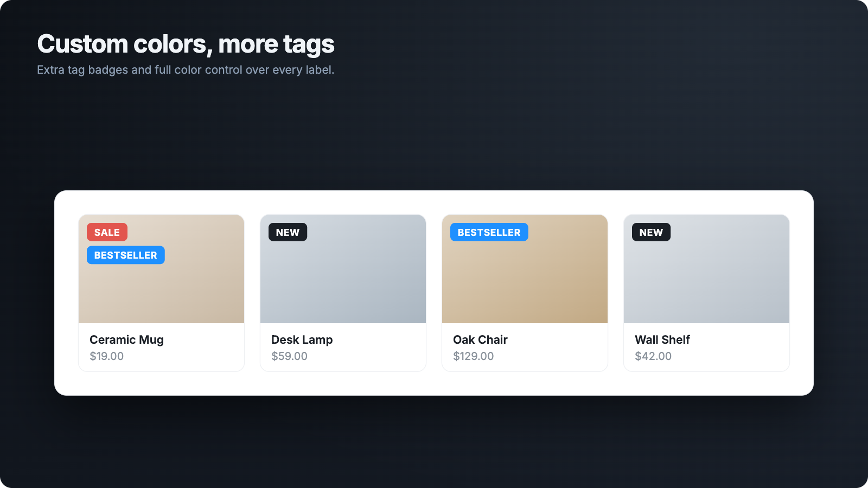
Task: Select the Ceramic Mug product title
Action: [x=126, y=340]
